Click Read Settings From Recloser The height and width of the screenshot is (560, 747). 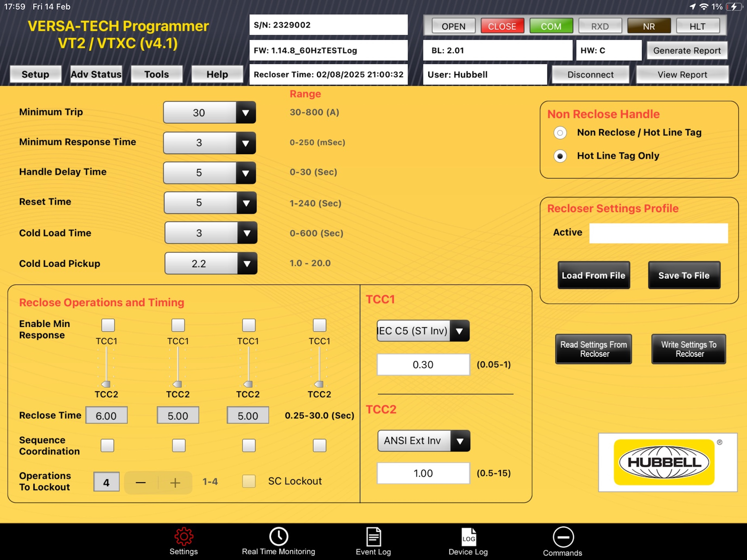tap(594, 349)
